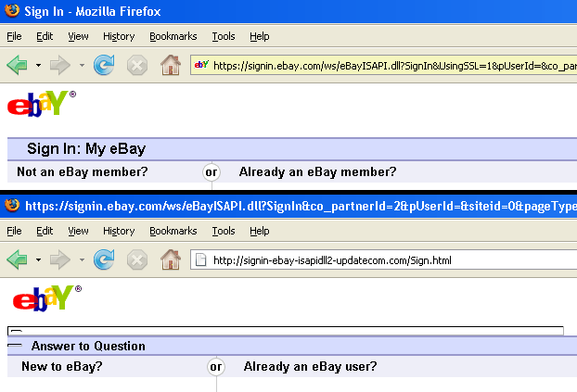Click the 'Answer to Question' heading

[x=88, y=346]
